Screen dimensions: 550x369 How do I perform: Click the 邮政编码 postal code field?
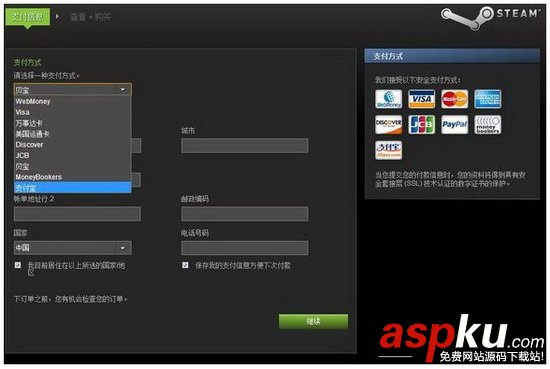244,214
